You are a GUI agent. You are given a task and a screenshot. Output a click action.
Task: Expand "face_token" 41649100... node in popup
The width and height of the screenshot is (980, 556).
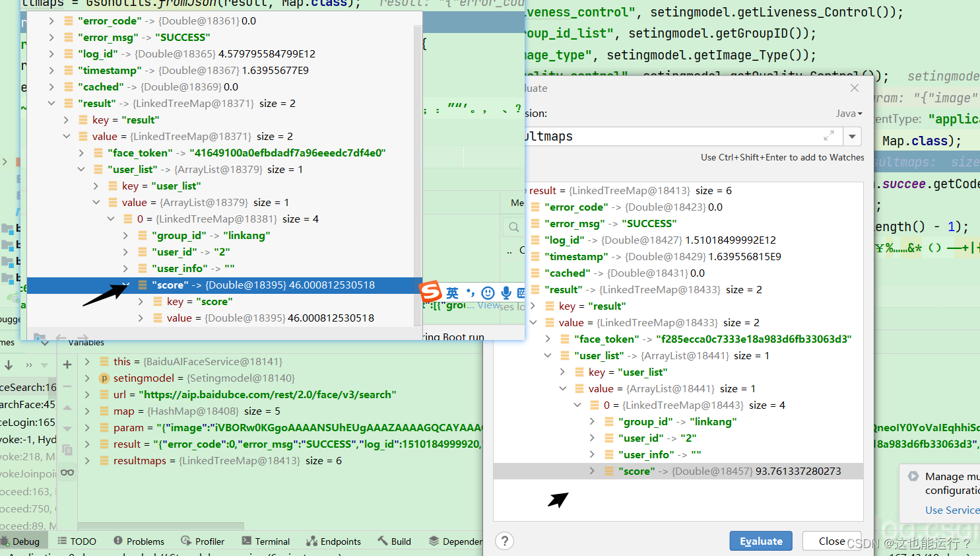pos(81,153)
